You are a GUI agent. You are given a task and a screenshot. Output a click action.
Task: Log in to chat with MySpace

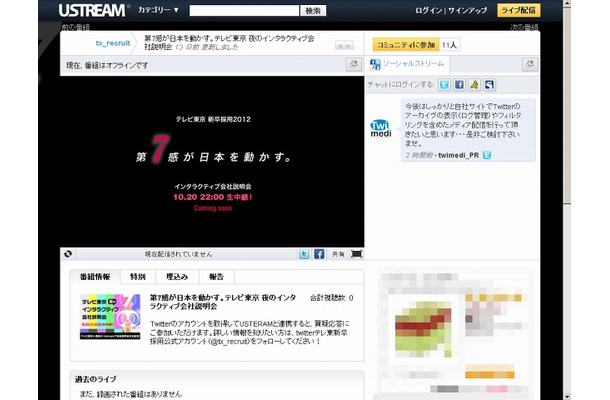pos(489,84)
